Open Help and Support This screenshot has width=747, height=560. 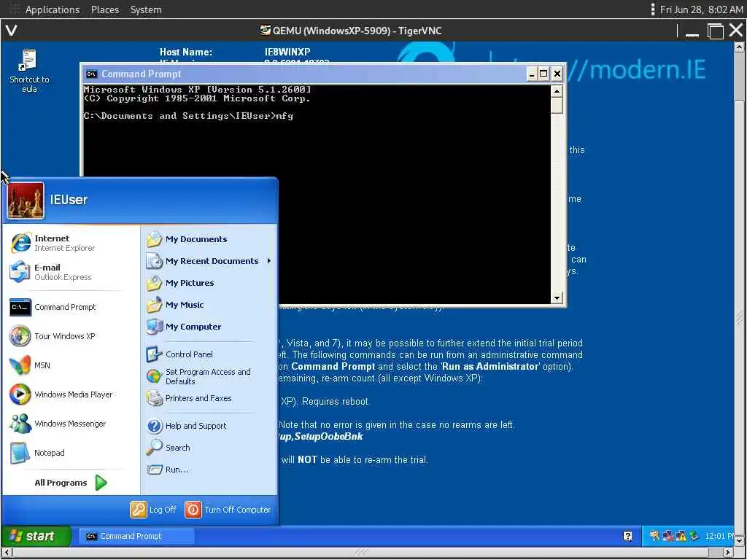tap(186, 426)
